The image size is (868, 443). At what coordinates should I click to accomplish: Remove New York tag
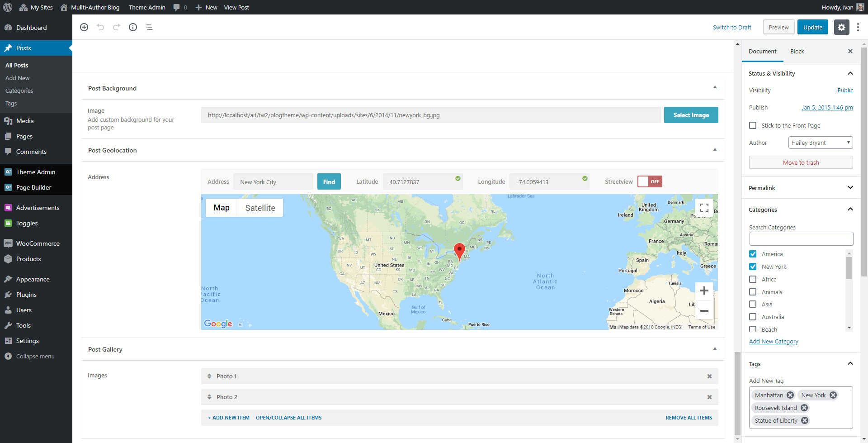833,395
